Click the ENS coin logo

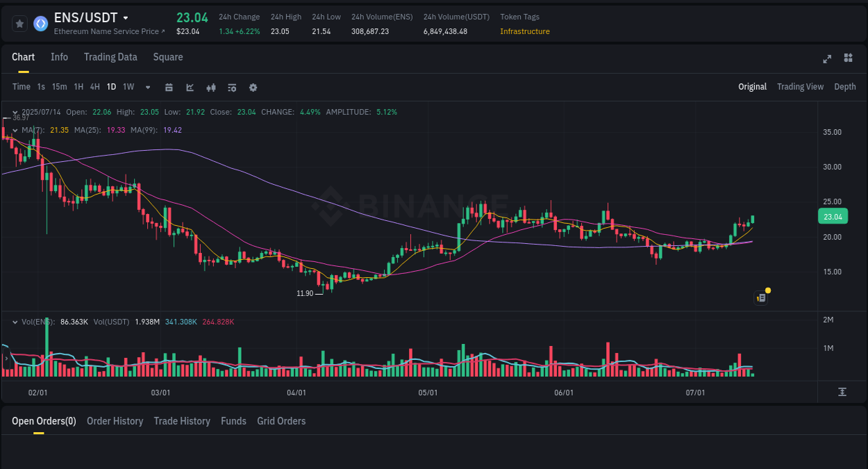(40, 23)
